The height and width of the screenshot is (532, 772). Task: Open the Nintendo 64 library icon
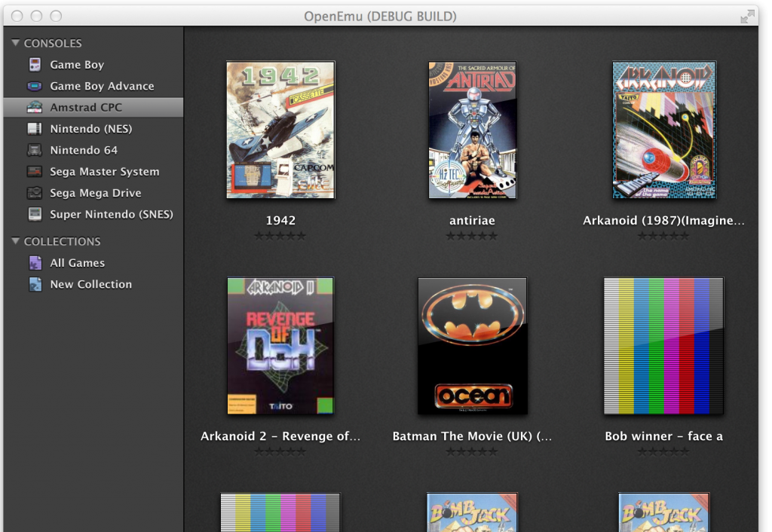tap(35, 150)
